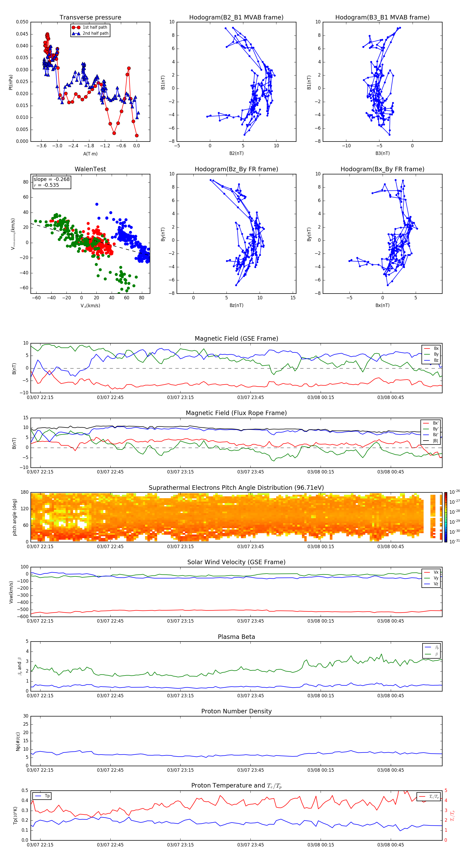
Task: Click the 'Hodogram(B3_B1 MVAB frame)' title
Action: (382, 17)
